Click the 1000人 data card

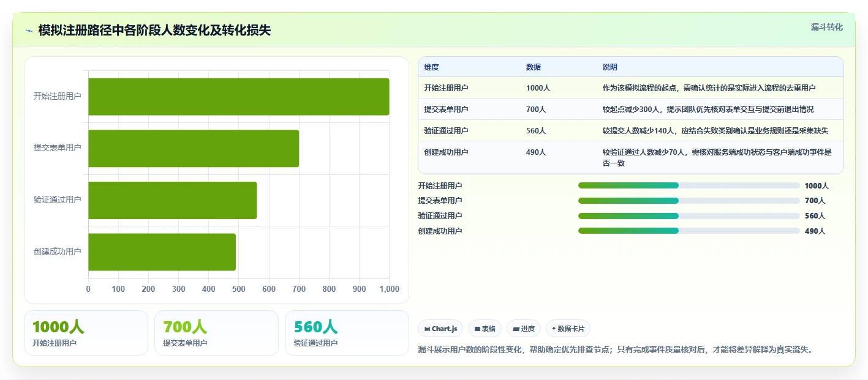[x=86, y=333]
